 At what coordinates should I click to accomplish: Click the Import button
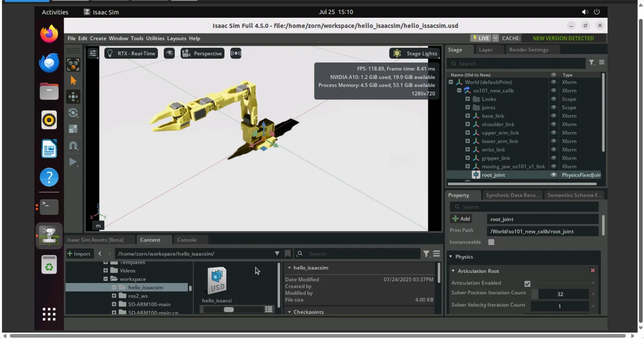pos(79,253)
